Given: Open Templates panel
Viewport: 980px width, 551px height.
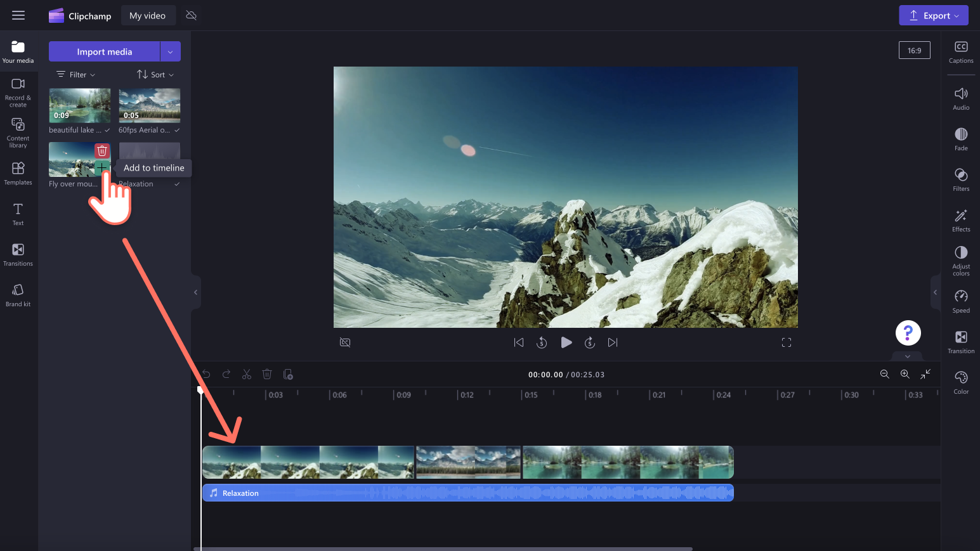Looking at the screenshot, I should (18, 174).
